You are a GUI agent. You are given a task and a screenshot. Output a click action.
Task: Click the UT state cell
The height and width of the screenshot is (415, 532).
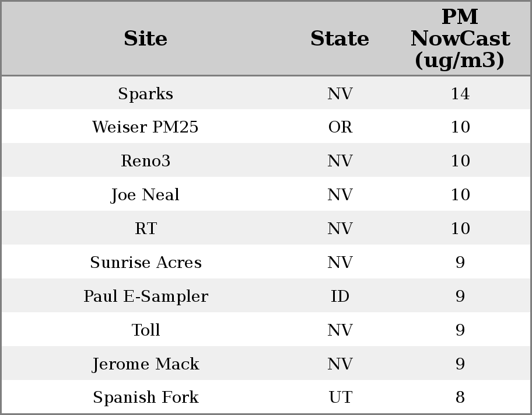click(x=340, y=397)
